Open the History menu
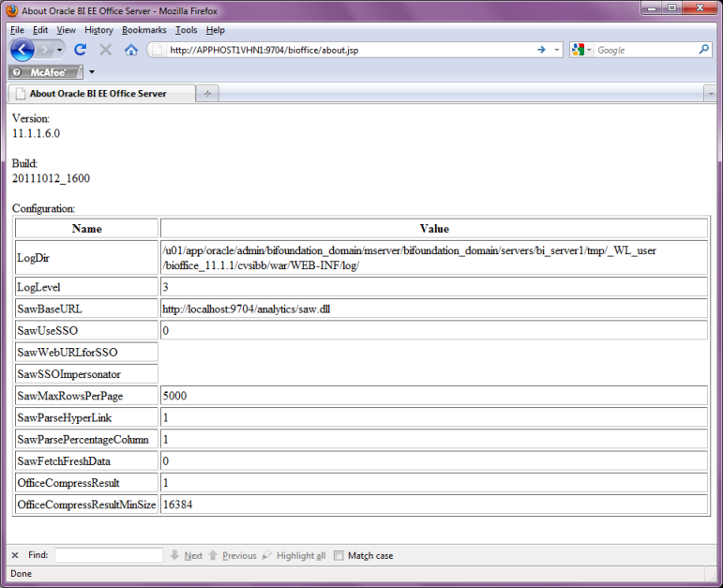Image resolution: width=723 pixels, height=588 pixels. pos(98,30)
